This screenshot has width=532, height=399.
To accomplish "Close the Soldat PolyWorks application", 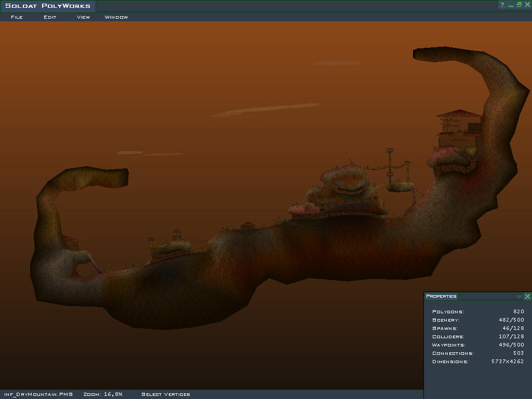I will [527, 5].
